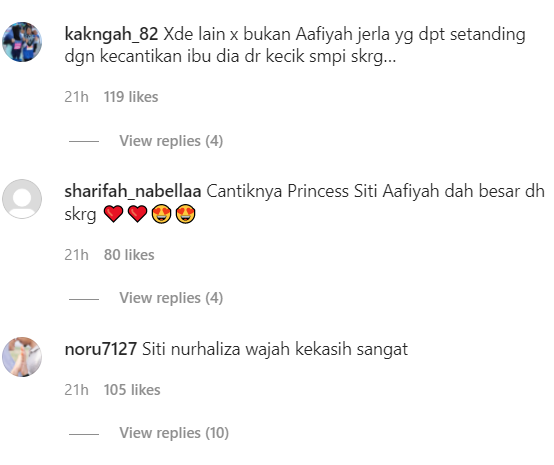This screenshot has height=465, width=554.
Task: Click the sharifah_nabellaa username
Action: (133, 191)
